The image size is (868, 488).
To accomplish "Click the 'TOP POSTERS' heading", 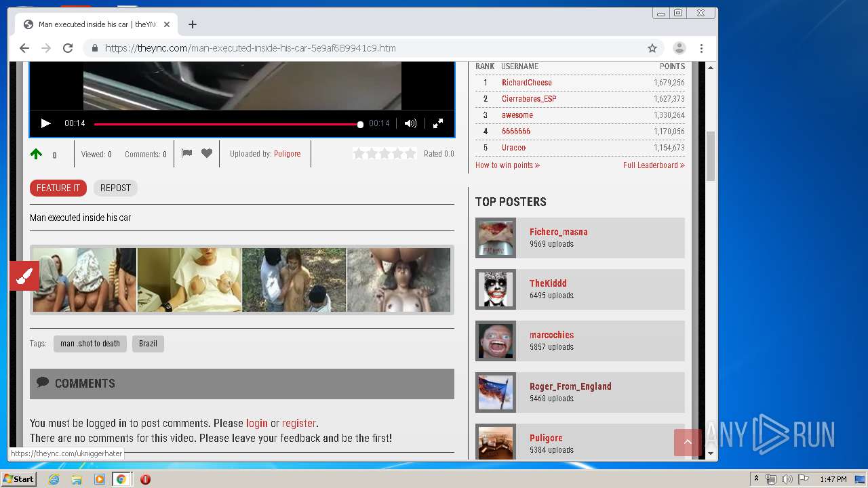I will coord(511,202).
